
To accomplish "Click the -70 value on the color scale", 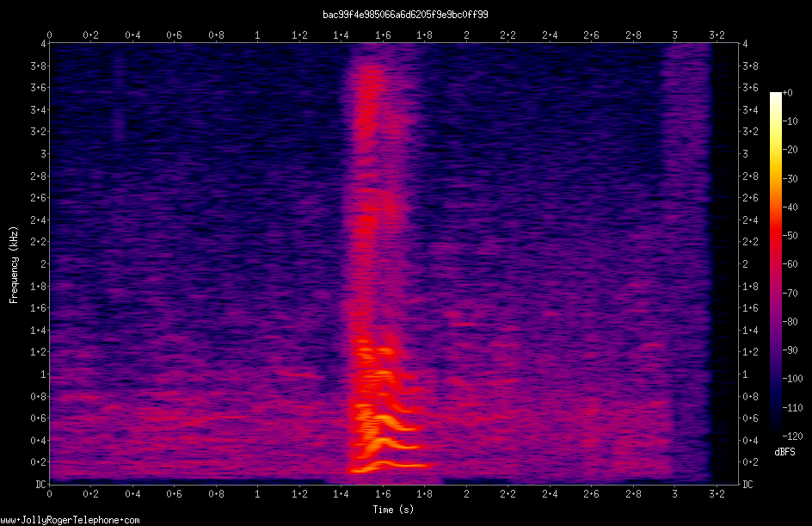I will (x=790, y=294).
